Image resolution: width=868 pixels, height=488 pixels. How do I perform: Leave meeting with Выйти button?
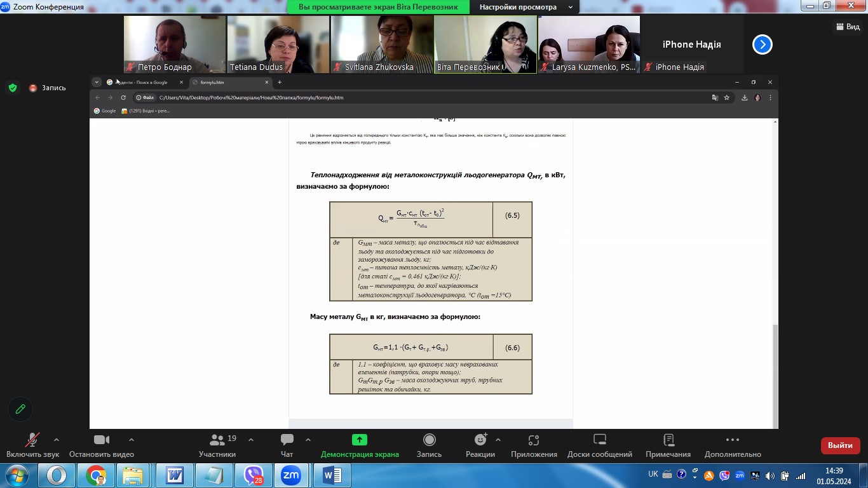click(x=840, y=445)
